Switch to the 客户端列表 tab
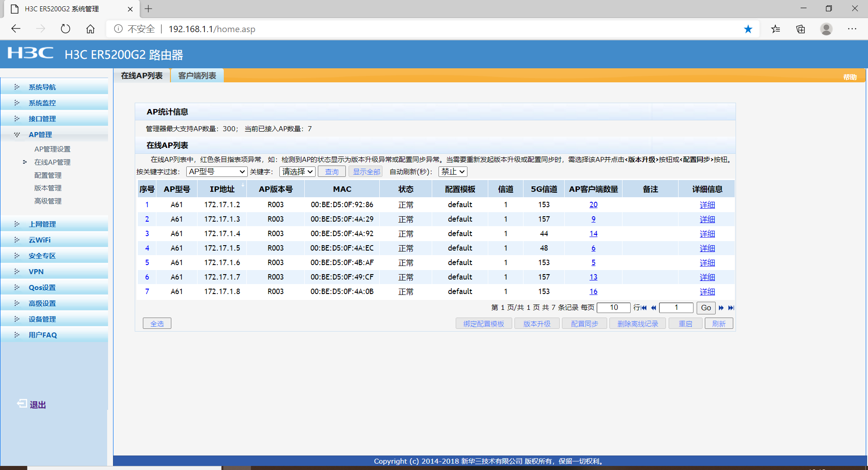The image size is (868, 470). point(197,76)
